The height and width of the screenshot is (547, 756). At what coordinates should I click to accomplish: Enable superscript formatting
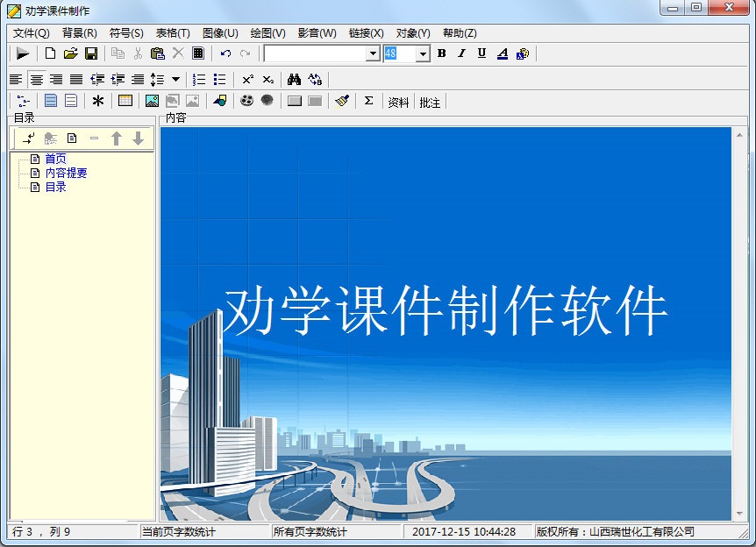pyautogui.click(x=248, y=78)
